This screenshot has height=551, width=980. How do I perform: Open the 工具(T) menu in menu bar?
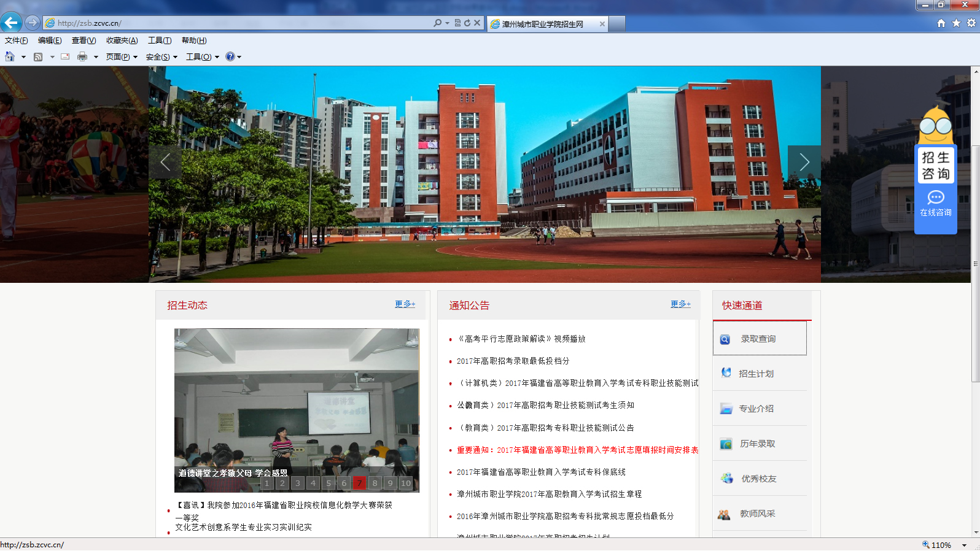pyautogui.click(x=160, y=40)
